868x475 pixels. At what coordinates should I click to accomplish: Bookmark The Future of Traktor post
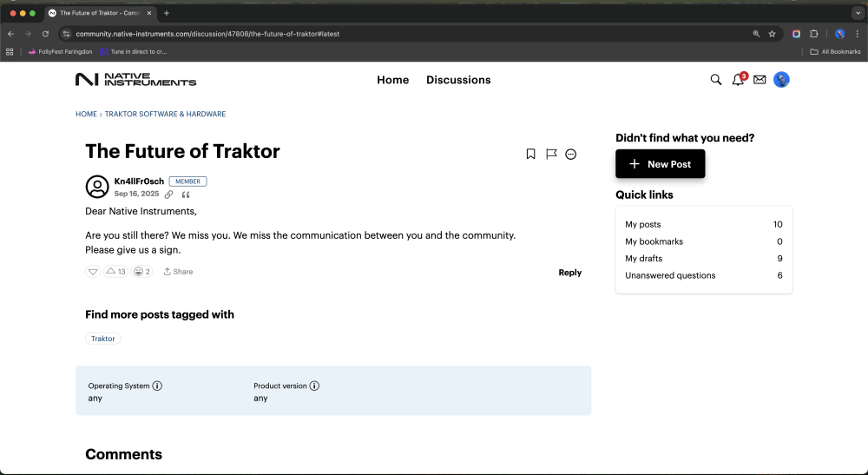click(x=530, y=154)
